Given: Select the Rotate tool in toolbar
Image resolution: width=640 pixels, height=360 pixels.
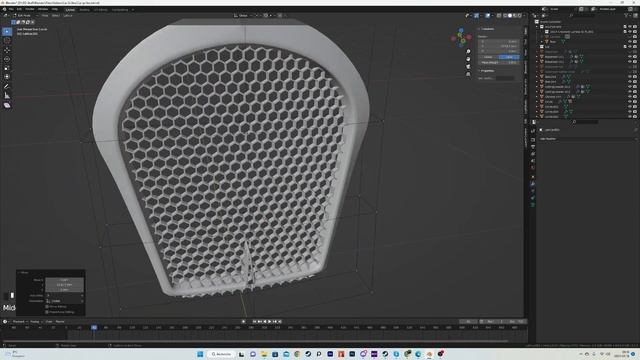Looking at the screenshot, I should click(7, 59).
